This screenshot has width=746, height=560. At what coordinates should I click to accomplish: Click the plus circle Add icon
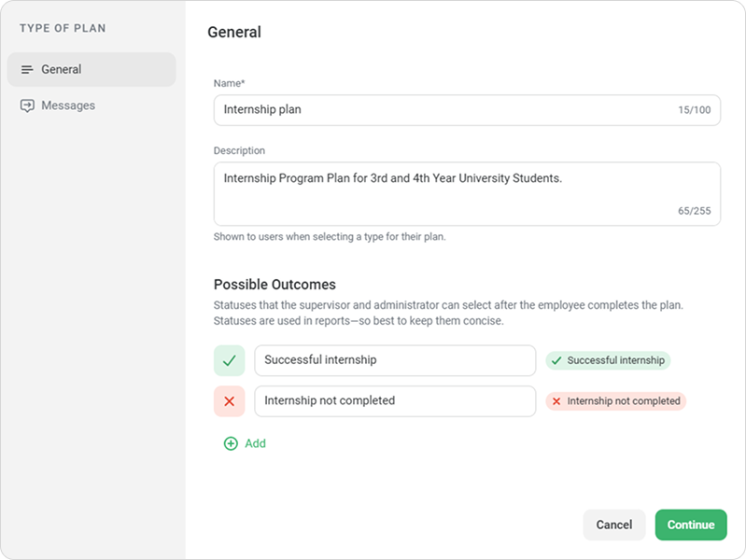click(x=231, y=443)
